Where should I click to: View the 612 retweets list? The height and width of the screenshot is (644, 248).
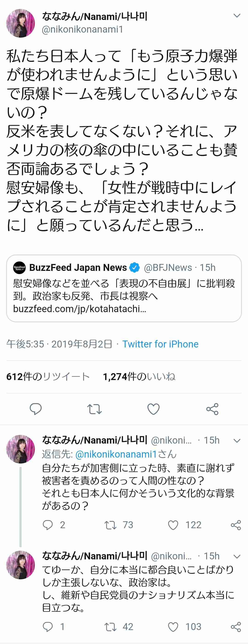pos(48,377)
